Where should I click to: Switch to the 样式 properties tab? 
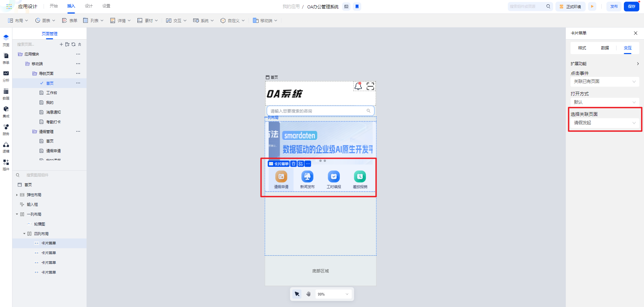[x=582, y=48]
